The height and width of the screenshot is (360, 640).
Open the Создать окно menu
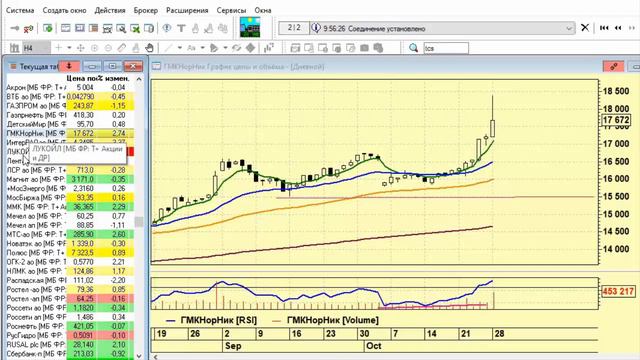(x=64, y=10)
